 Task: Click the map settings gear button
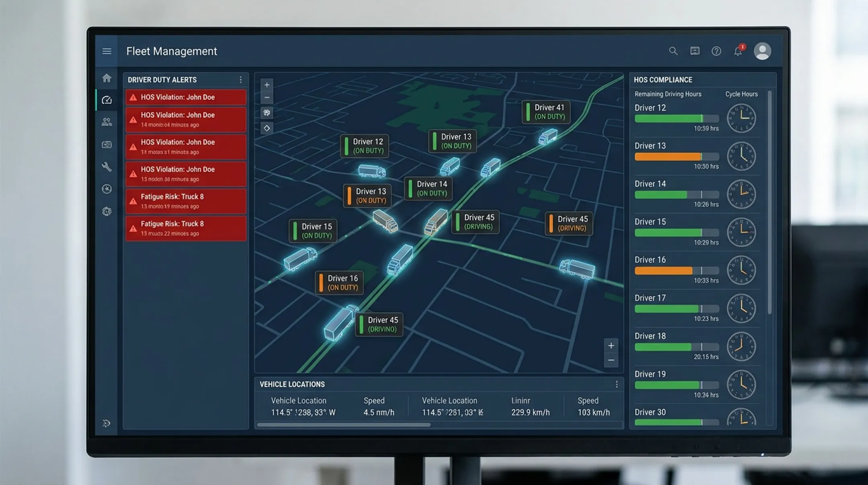pyautogui.click(x=267, y=113)
